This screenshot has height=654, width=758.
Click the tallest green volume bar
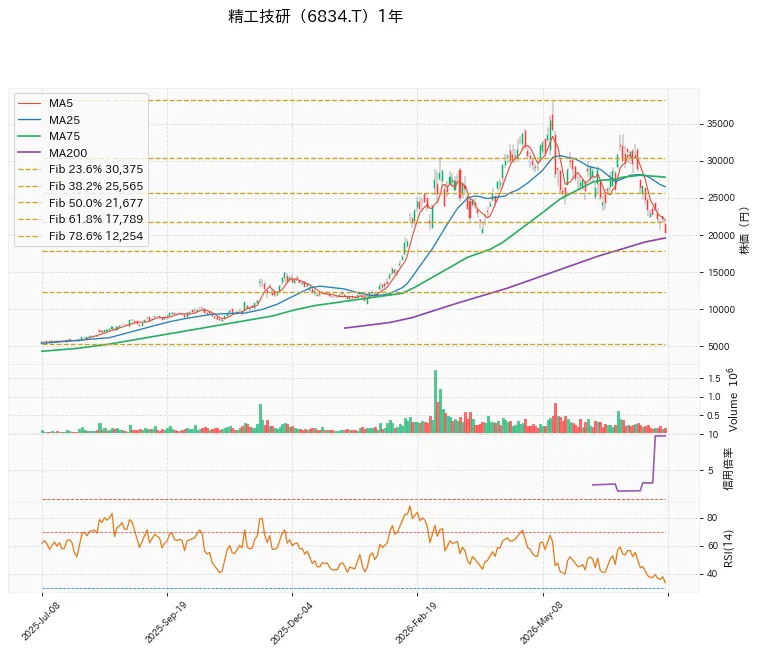point(436,401)
